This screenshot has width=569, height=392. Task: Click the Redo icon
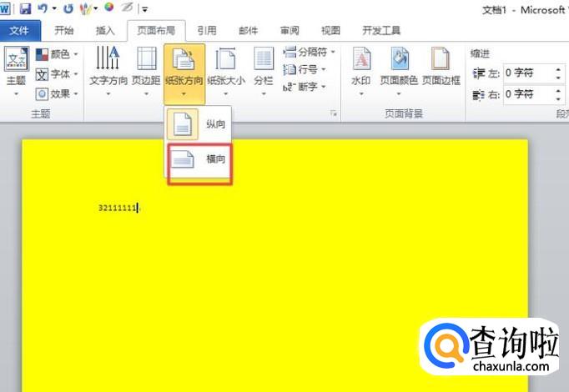(x=68, y=8)
